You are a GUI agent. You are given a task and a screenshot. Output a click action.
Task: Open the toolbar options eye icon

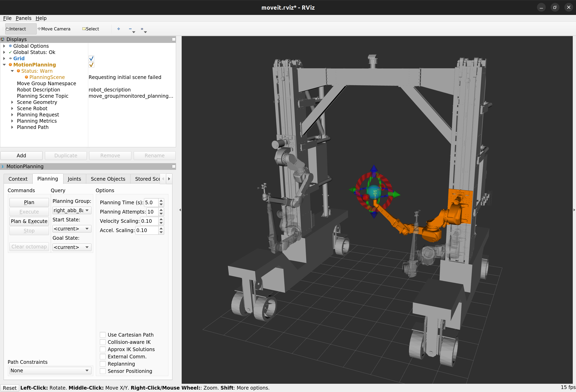tap(142, 29)
